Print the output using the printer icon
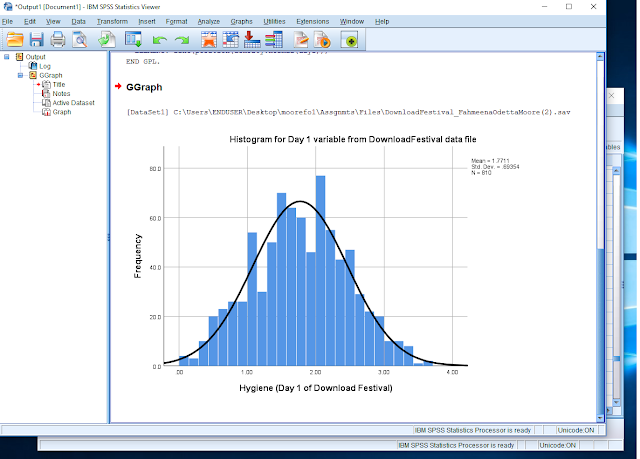The width and height of the screenshot is (640, 459). (58, 40)
